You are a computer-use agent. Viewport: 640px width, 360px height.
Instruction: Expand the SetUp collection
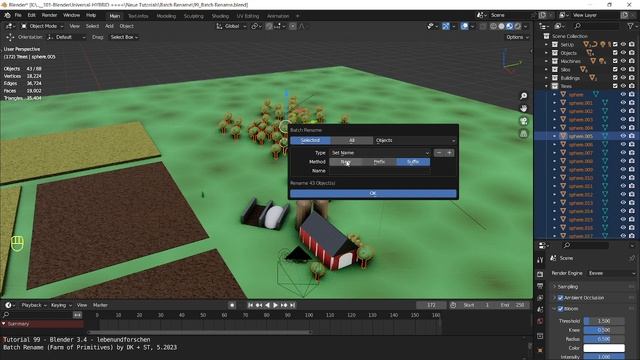click(547, 44)
